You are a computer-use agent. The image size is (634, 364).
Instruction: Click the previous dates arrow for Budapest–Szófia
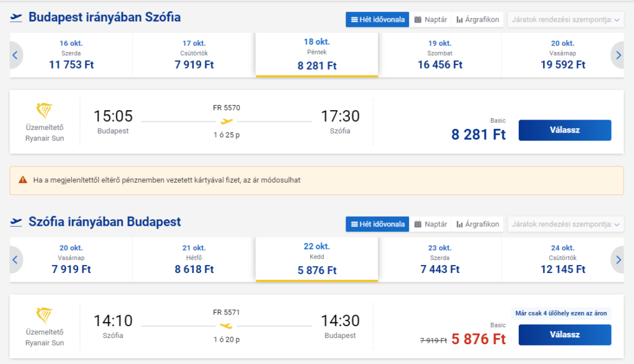(x=15, y=55)
